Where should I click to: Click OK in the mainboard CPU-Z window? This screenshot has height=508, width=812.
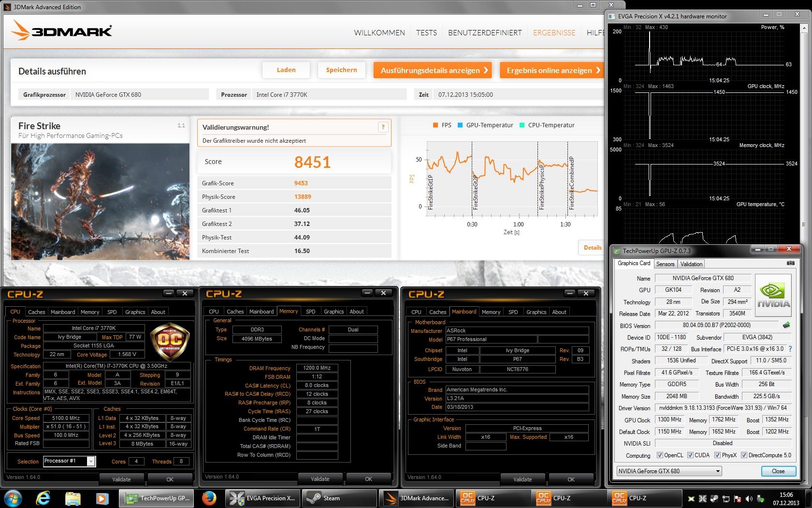[x=571, y=479]
